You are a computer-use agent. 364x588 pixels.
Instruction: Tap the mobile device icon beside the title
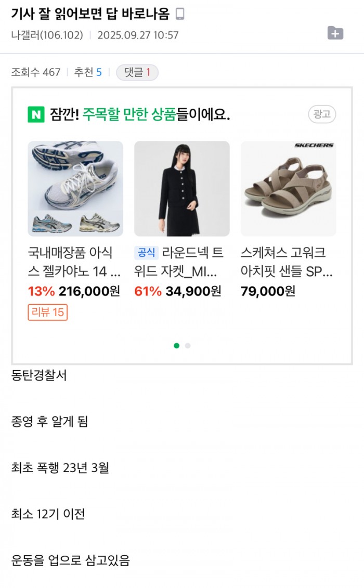tap(180, 14)
